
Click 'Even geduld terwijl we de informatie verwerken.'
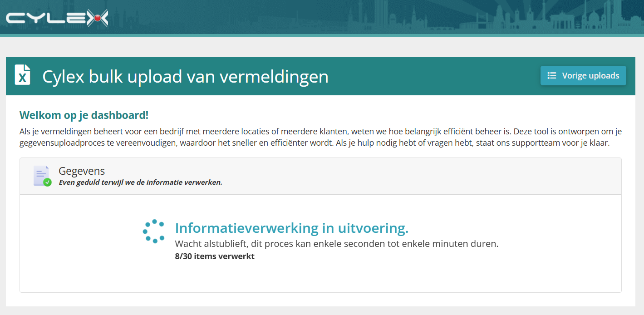pos(140,182)
